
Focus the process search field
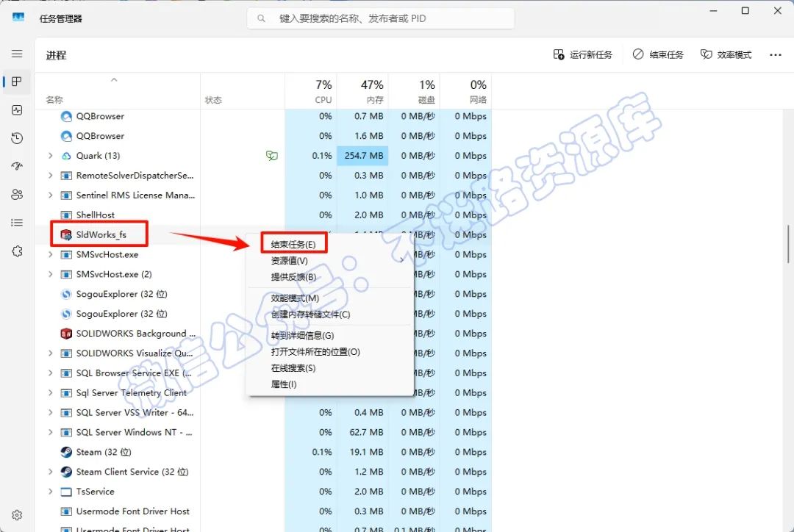[381, 18]
